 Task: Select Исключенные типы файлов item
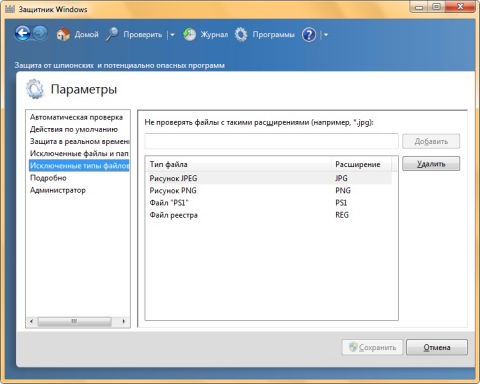tap(79, 165)
